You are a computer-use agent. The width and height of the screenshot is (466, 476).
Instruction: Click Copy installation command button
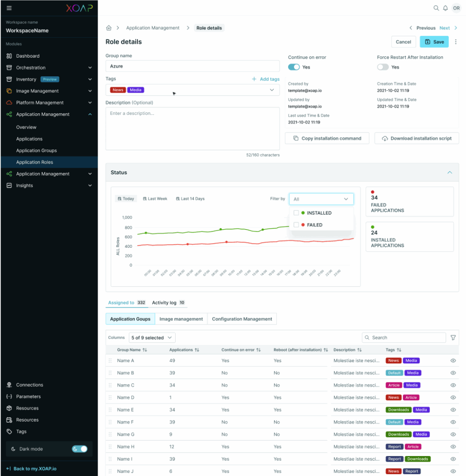pos(327,139)
